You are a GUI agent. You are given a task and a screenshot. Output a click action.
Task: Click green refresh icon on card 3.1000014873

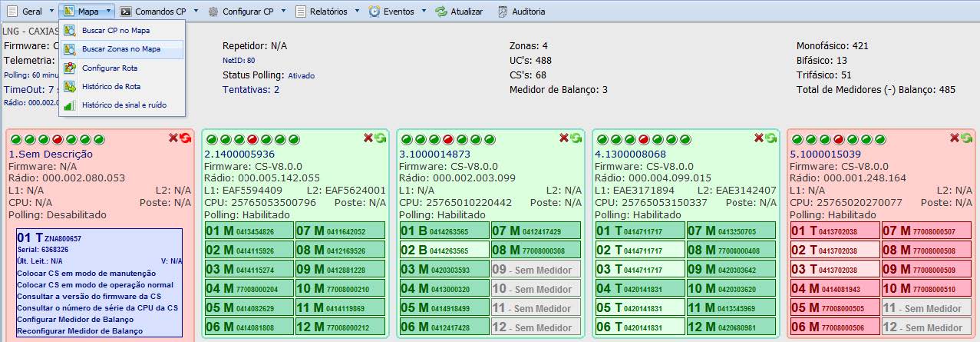tap(575, 138)
